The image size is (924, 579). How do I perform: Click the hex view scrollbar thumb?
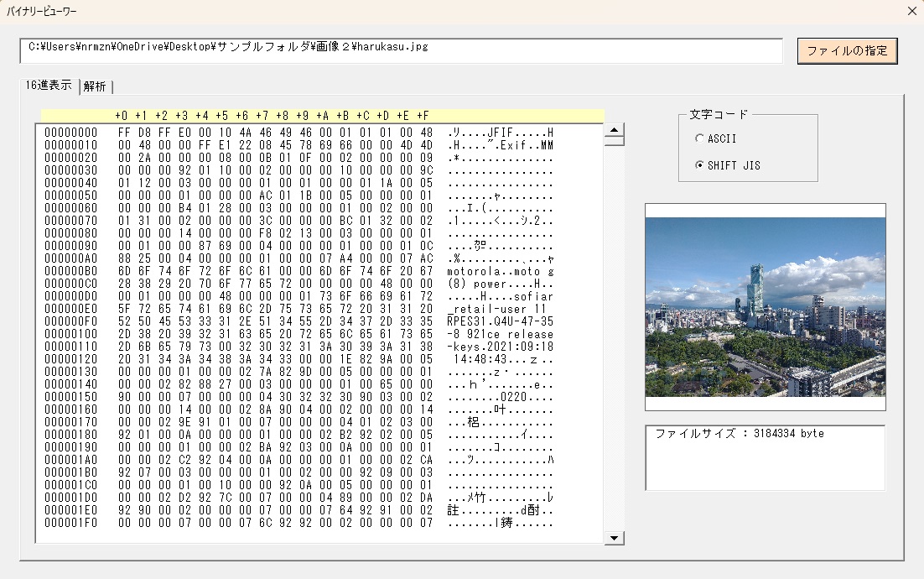click(615, 141)
